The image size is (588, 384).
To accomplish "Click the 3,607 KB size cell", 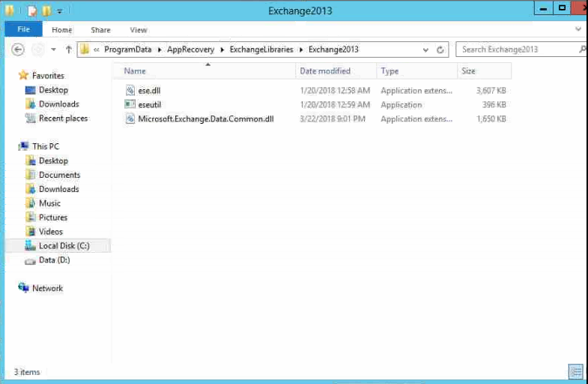I will click(491, 91).
